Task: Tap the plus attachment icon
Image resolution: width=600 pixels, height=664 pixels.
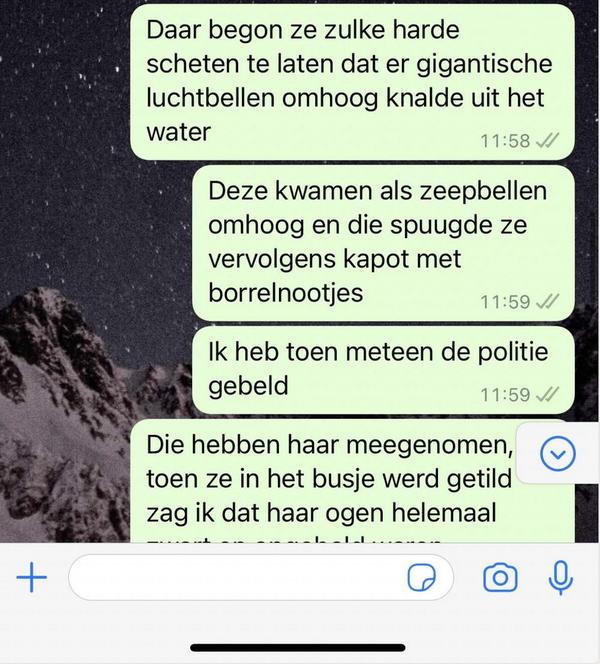Action: [x=31, y=577]
